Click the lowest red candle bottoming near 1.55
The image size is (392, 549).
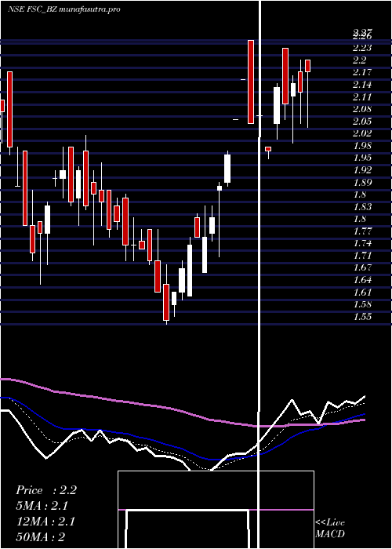[166, 302]
